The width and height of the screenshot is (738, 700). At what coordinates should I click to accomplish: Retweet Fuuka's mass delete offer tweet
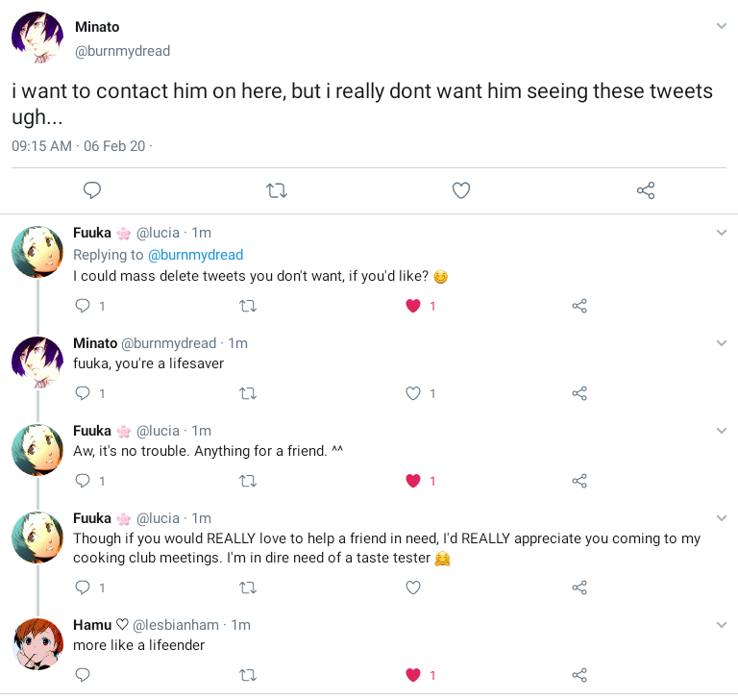[x=248, y=306]
